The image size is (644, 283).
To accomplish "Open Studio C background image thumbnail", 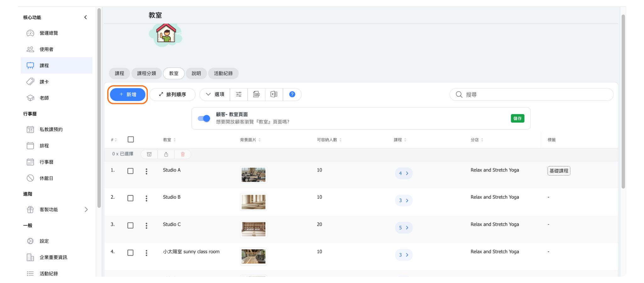I will [x=253, y=229].
